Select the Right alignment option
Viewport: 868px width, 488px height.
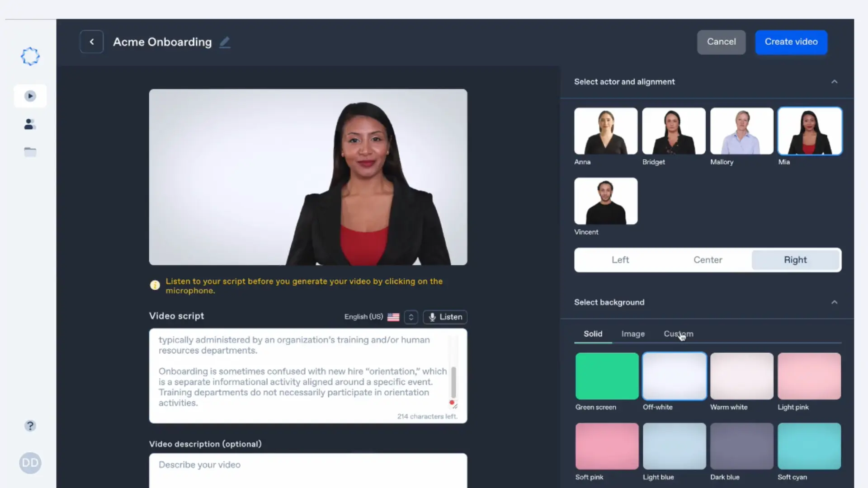(795, 260)
